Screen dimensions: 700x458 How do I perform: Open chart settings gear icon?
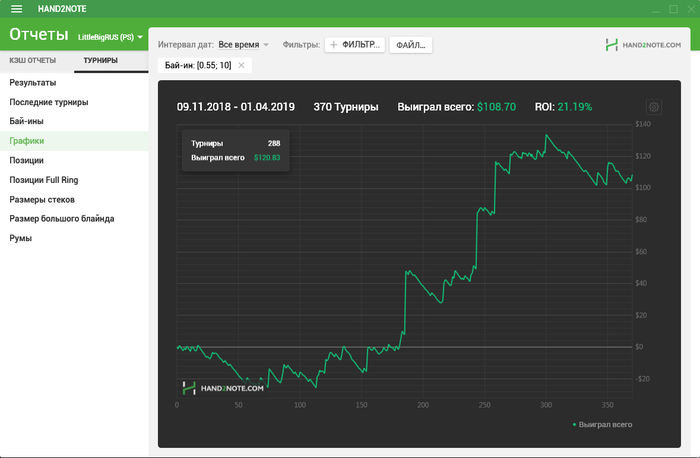(x=654, y=107)
